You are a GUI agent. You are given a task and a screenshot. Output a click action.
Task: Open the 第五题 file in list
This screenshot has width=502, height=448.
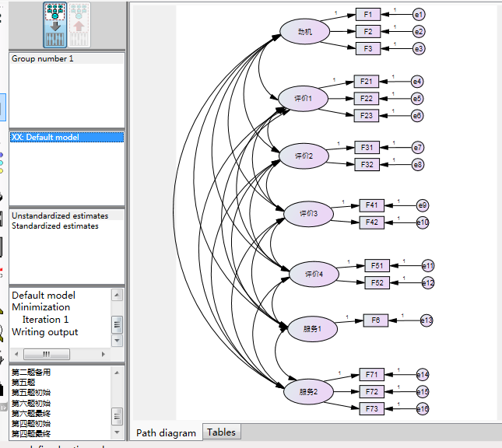(23, 383)
